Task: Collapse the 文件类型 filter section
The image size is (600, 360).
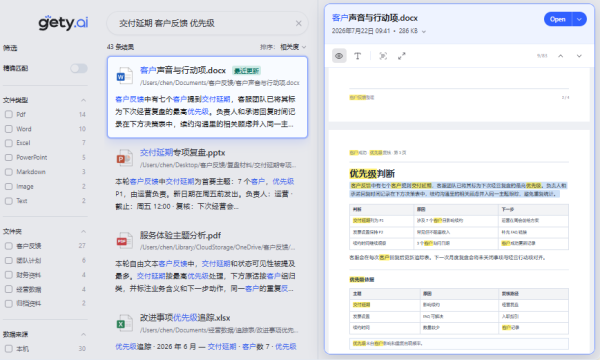Action: pyautogui.click(x=83, y=100)
